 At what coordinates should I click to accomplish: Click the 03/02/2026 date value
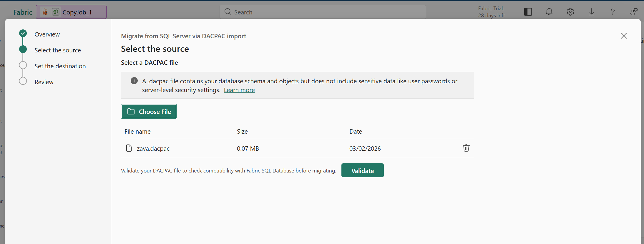(365, 148)
